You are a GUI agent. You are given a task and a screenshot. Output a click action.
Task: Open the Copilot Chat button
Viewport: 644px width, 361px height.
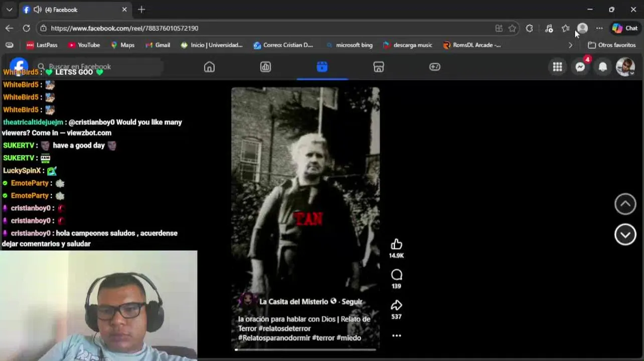pos(625,28)
